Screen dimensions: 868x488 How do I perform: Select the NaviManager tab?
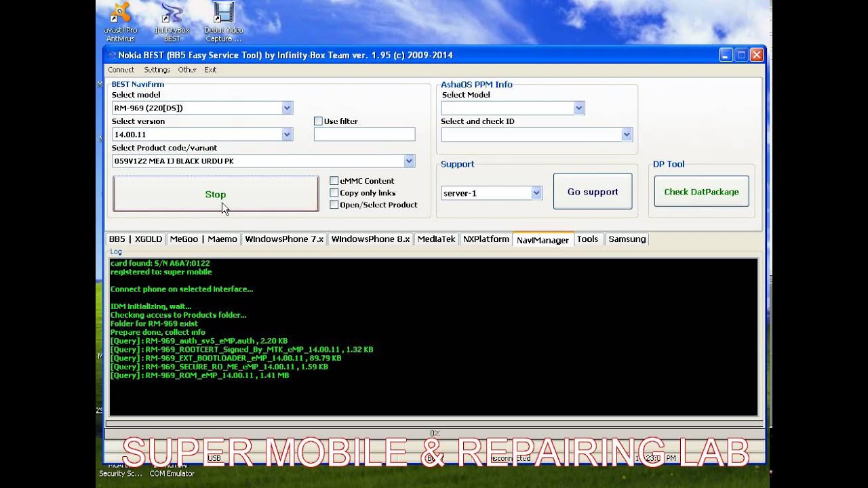coord(542,239)
